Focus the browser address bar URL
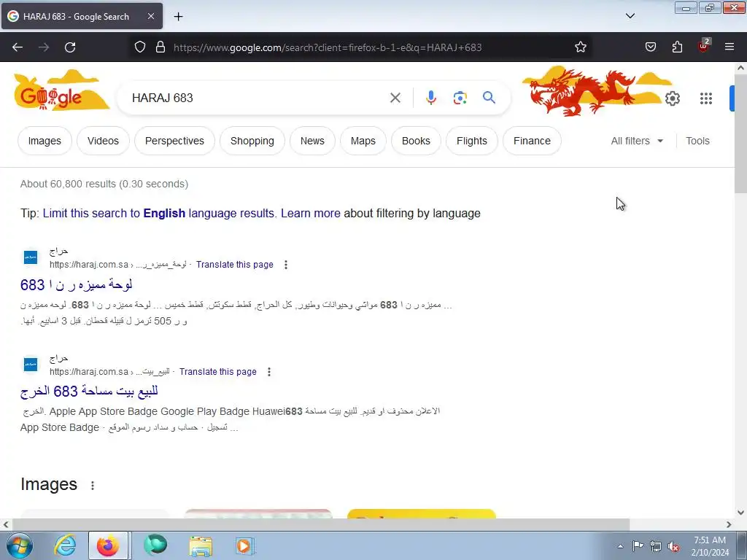747x560 pixels. pos(328,47)
